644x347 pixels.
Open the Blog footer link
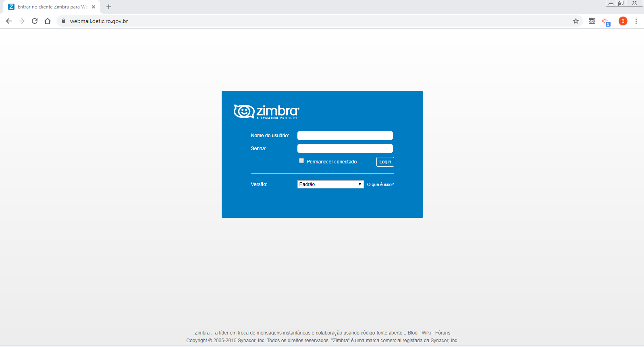[413, 333]
